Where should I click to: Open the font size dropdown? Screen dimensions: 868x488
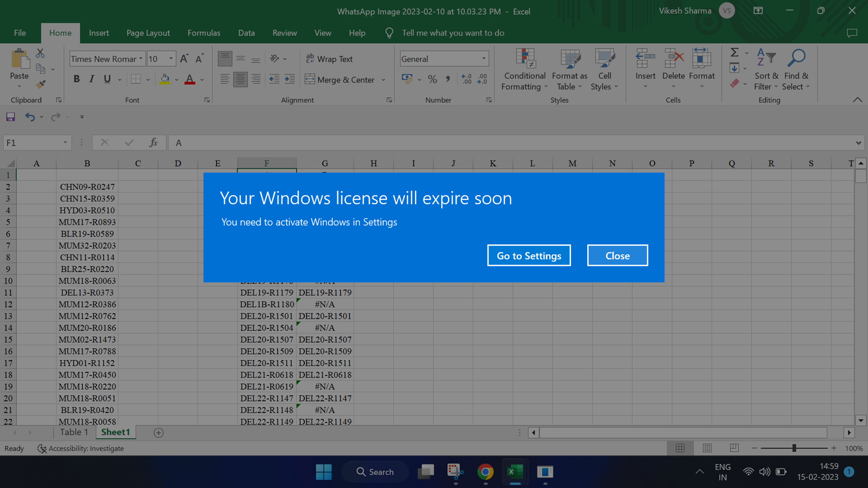[171, 59]
